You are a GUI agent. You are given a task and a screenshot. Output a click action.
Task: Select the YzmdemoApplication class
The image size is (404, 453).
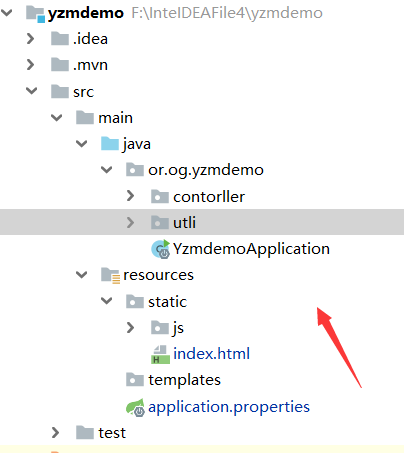251,249
